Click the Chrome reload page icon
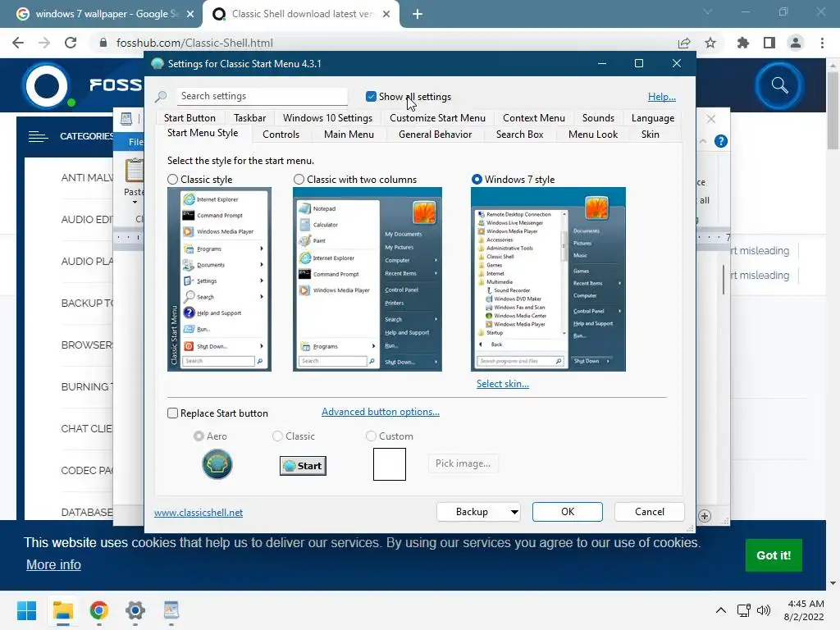The width and height of the screenshot is (840, 630). click(71, 43)
